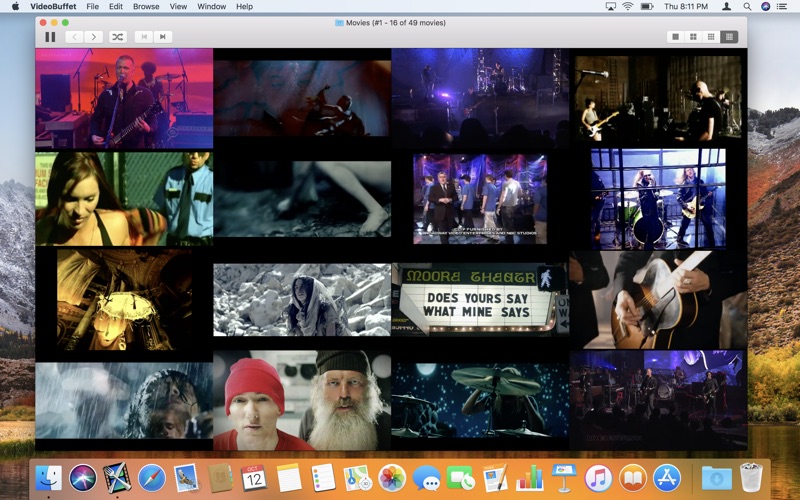The image size is (800, 500).
Task: Select the hooded woman among rocks video
Action: click(x=302, y=299)
